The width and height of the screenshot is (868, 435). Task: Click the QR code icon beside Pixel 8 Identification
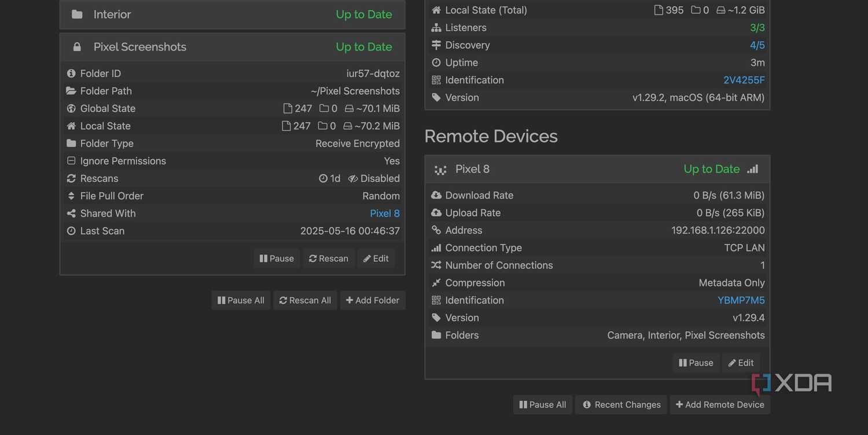click(x=436, y=300)
